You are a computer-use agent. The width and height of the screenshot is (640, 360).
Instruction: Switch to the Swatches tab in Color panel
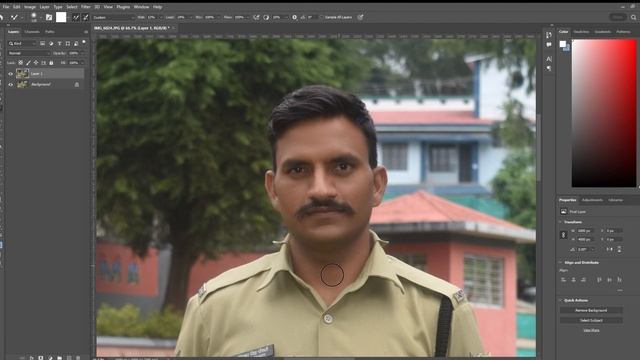pyautogui.click(x=581, y=31)
